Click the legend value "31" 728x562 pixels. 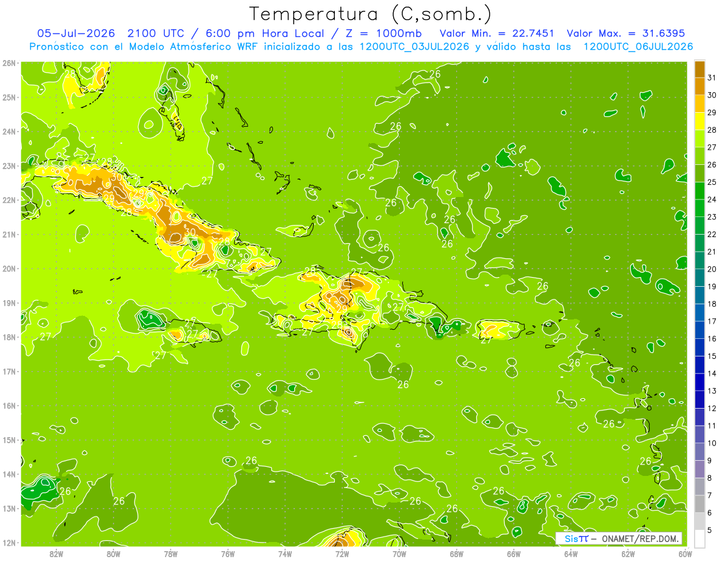click(712, 78)
